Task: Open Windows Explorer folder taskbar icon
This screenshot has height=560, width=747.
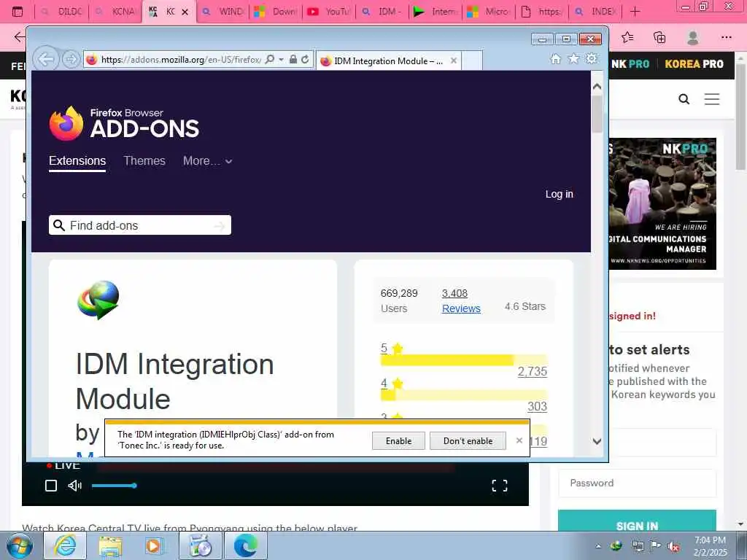Action: tap(111, 545)
